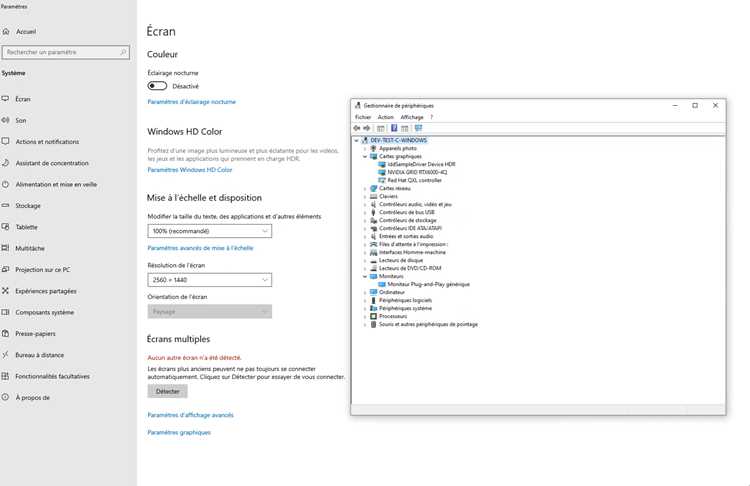Open À propos de settings page
The image size is (750, 486).
[x=33, y=398]
